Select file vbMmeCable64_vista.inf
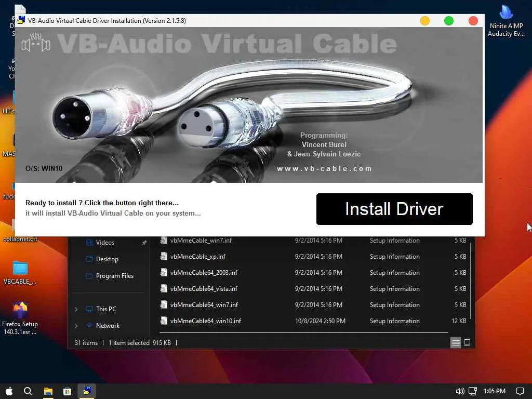The image size is (532, 399). 204,289
